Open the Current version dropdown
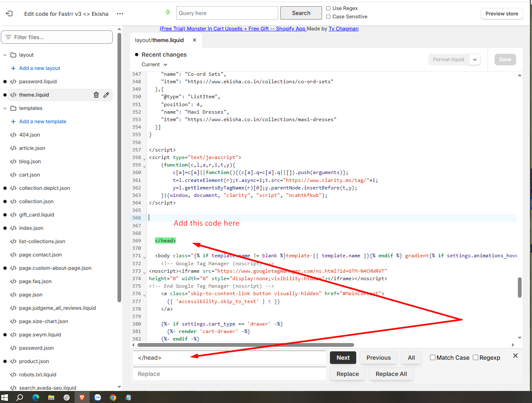Image resolution: width=532 pixels, height=403 pixels. pos(154,65)
